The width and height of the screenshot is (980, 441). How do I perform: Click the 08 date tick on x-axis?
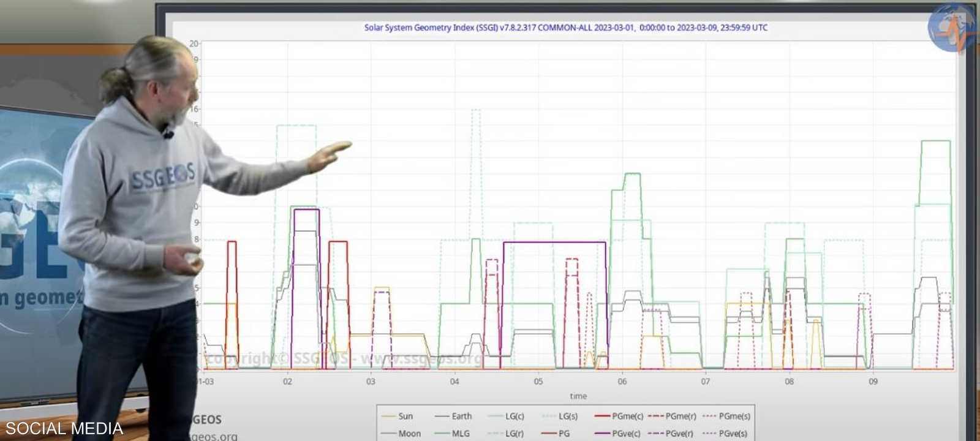tap(789, 381)
